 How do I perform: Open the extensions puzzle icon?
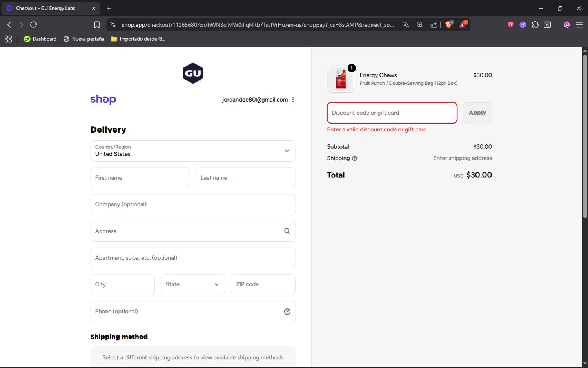click(x=535, y=25)
